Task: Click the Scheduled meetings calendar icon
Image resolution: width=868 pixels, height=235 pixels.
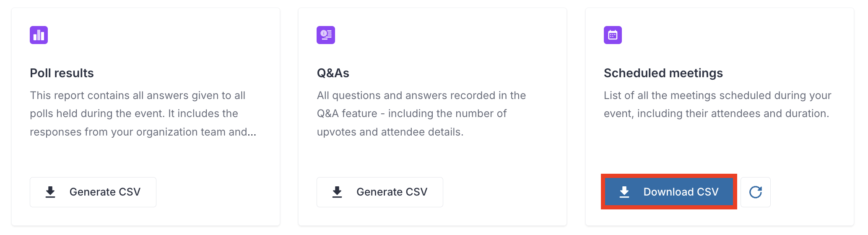Action: 613,35
